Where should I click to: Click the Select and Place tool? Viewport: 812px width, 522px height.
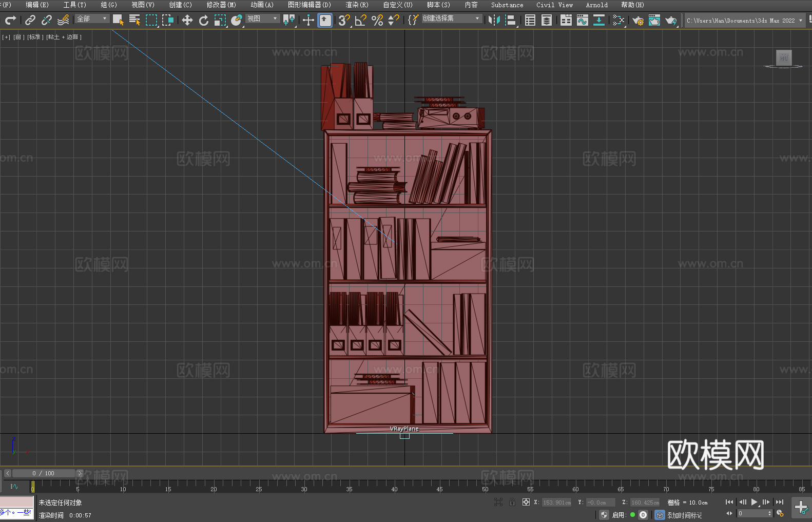point(237,20)
